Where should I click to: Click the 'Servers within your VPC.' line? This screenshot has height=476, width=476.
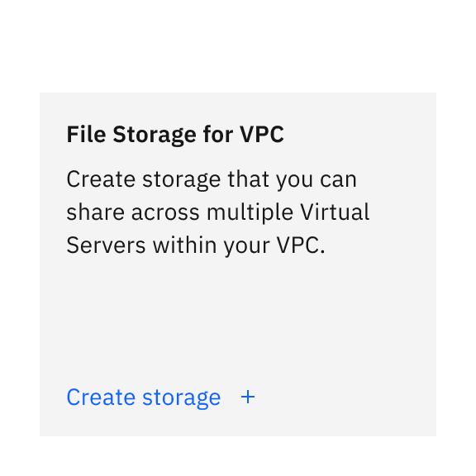coord(196,245)
